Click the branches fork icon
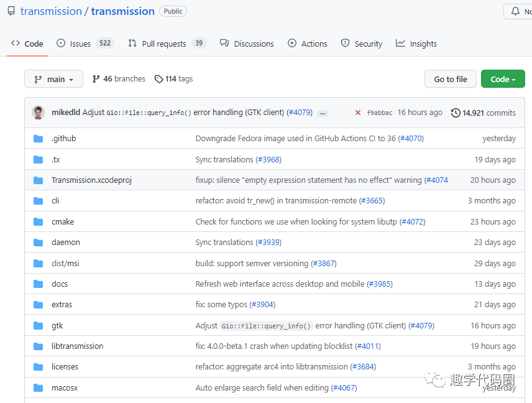532x403 pixels. [x=96, y=79]
